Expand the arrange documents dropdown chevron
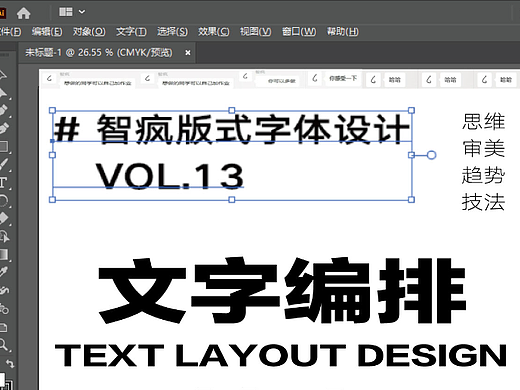520x390 pixels. [x=82, y=12]
